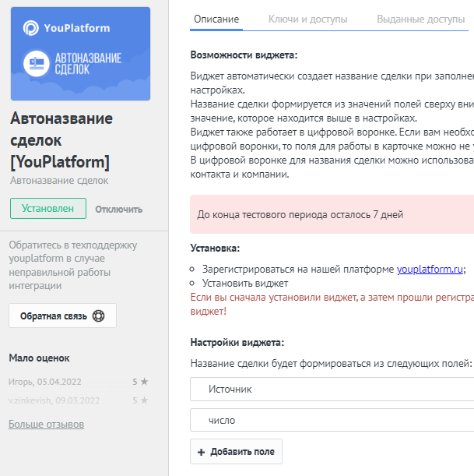Screen dimensions: 474x476
Task: Click the widget banner thumbnail image
Action: click(x=80, y=54)
